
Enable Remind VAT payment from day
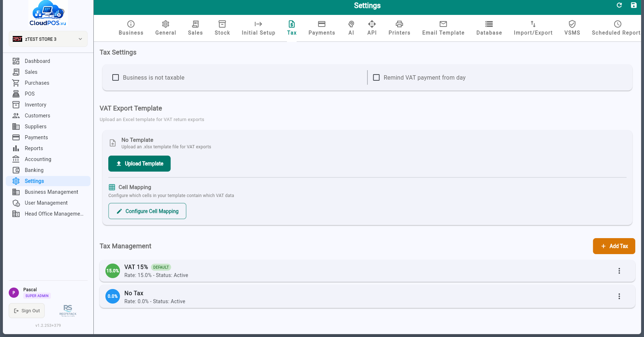pyautogui.click(x=377, y=77)
